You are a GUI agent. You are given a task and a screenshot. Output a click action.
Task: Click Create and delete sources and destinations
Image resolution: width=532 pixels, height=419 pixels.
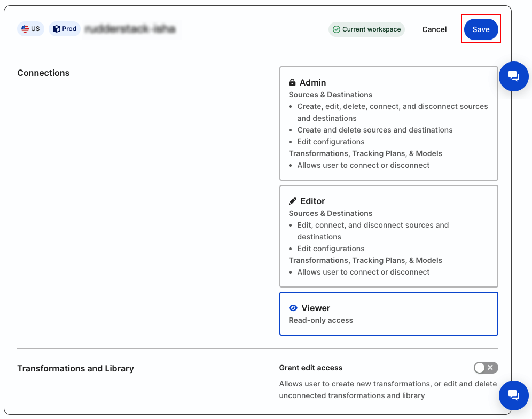pos(374,130)
